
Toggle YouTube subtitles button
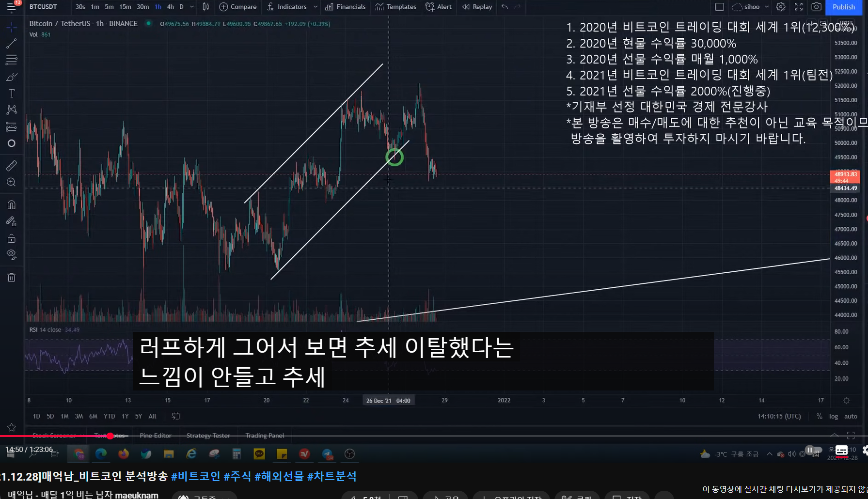(842, 451)
